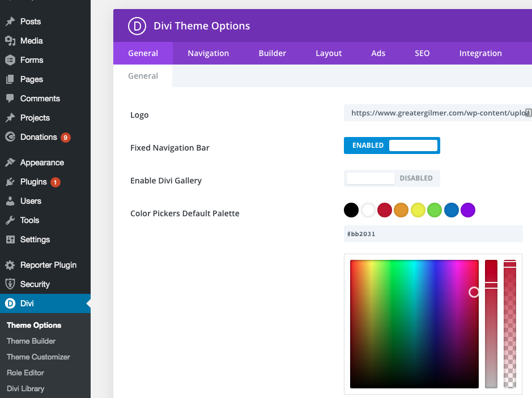Select the Integration tab

coord(480,53)
